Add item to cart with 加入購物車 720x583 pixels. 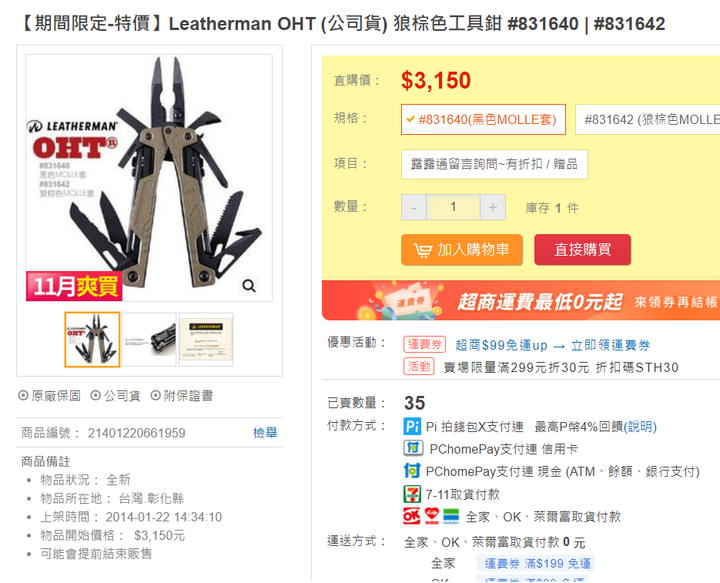462,250
